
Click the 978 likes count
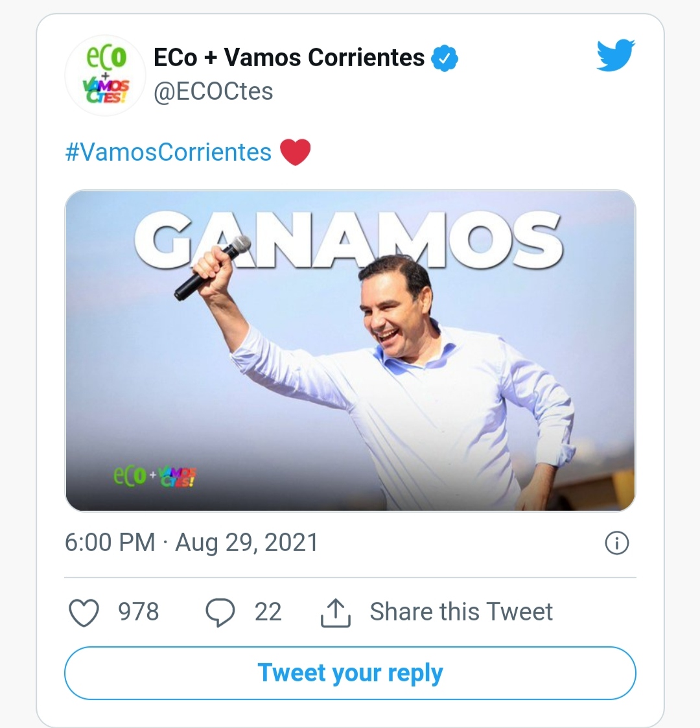tap(138, 611)
